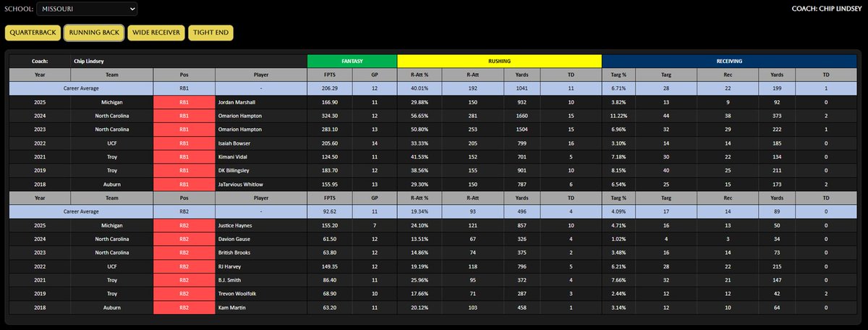
Task: Click the 25.96% rush attempt share
Action: (420, 281)
